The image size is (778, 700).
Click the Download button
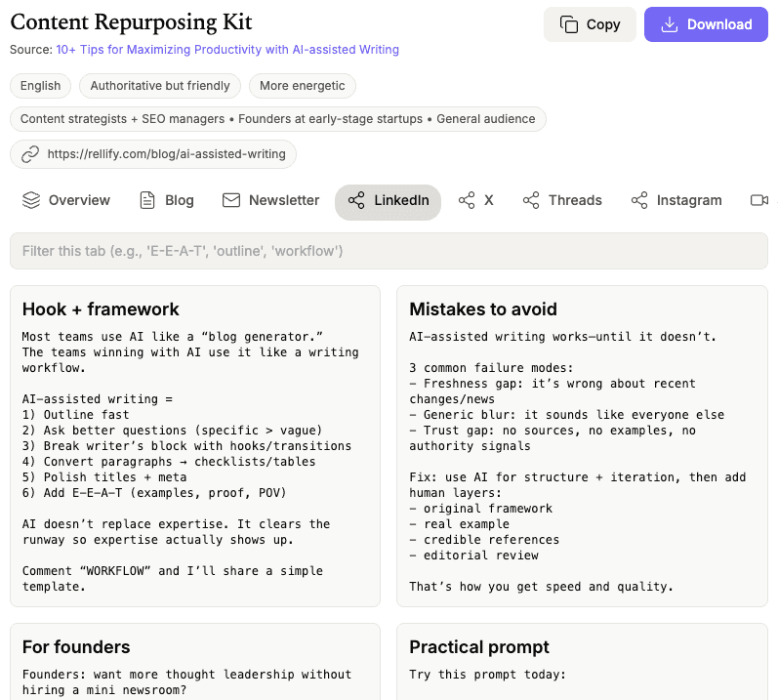click(x=706, y=24)
